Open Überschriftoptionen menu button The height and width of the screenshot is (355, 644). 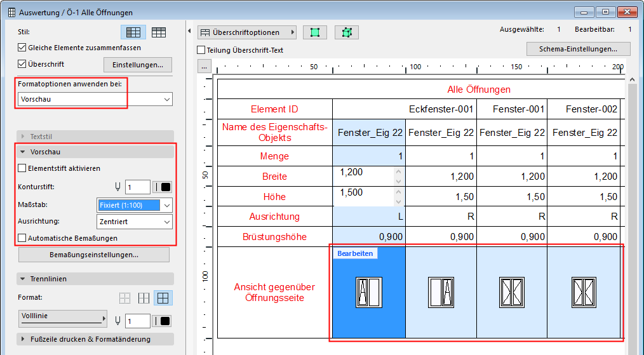pyautogui.click(x=247, y=32)
